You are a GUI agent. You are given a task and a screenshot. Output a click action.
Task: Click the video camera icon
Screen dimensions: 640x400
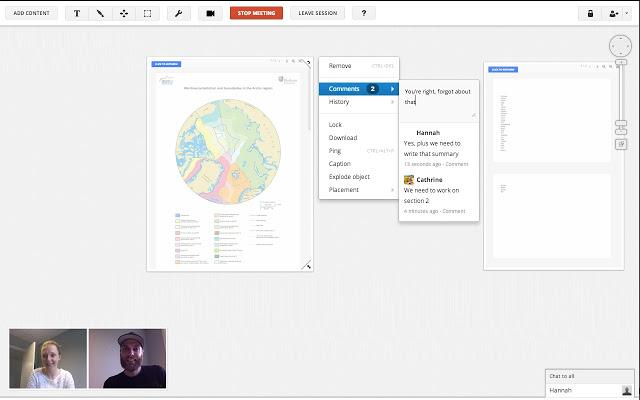click(211, 13)
